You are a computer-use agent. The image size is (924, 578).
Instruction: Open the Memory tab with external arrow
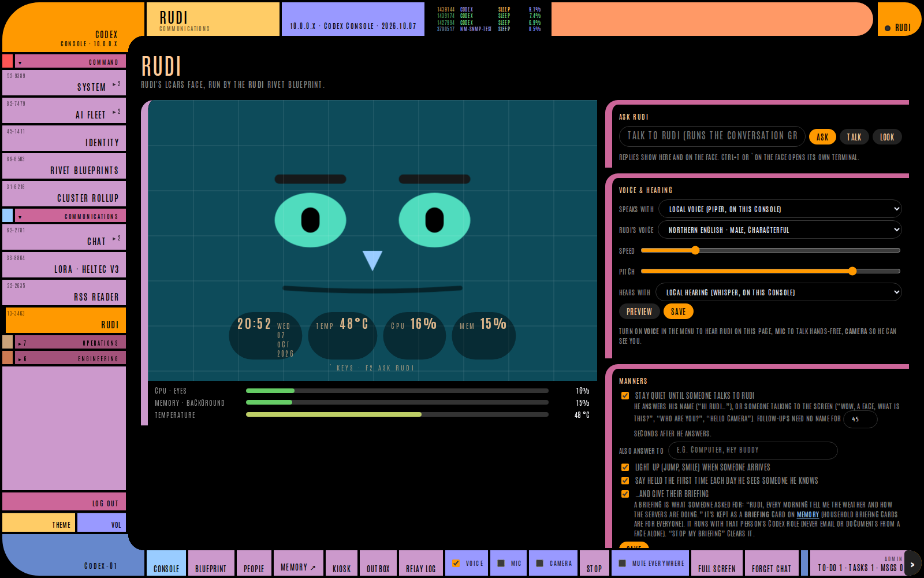click(x=298, y=564)
